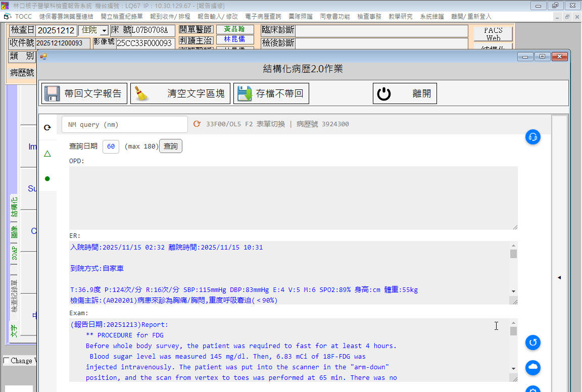
Task: Click the blue cloud icon
Action: pos(532,368)
